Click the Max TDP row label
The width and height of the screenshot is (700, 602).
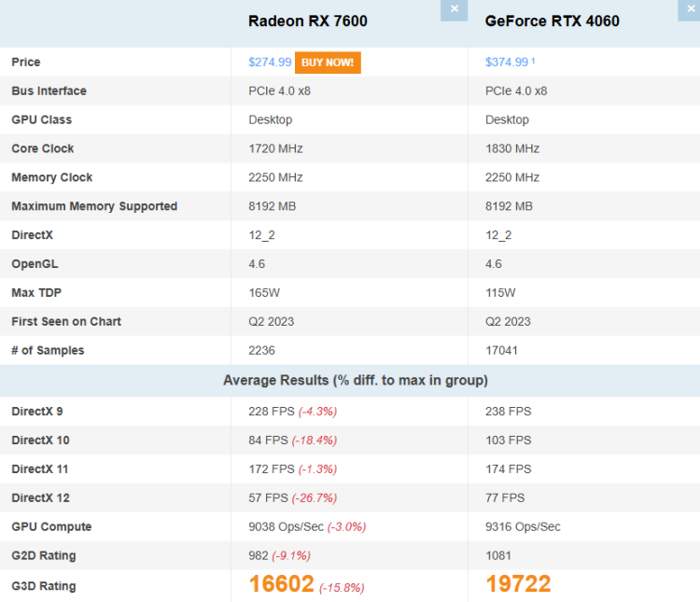click(x=36, y=292)
